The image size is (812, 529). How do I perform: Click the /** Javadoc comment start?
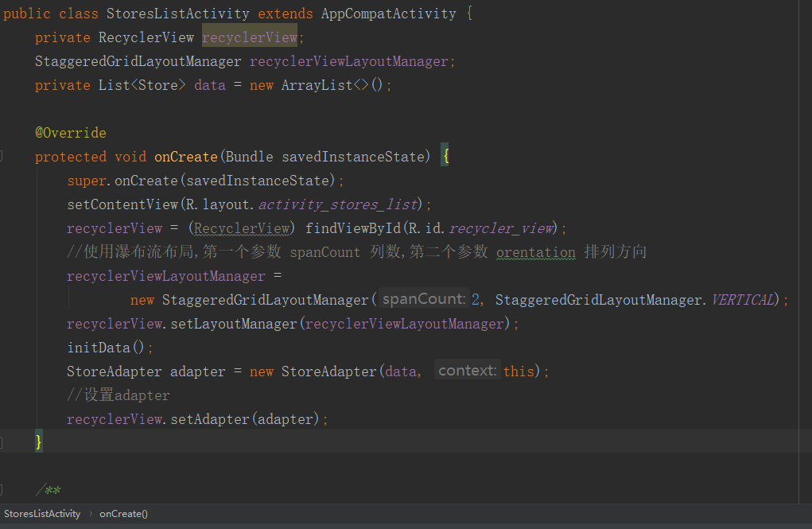pos(48,490)
